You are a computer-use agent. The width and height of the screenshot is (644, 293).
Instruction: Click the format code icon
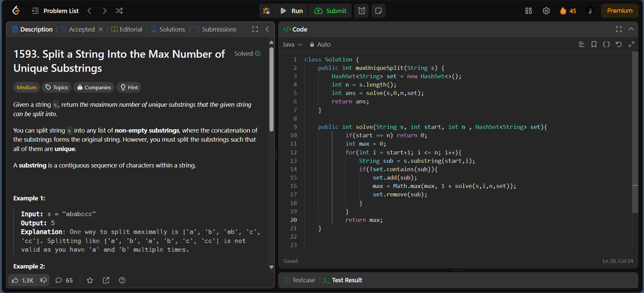coord(581,45)
